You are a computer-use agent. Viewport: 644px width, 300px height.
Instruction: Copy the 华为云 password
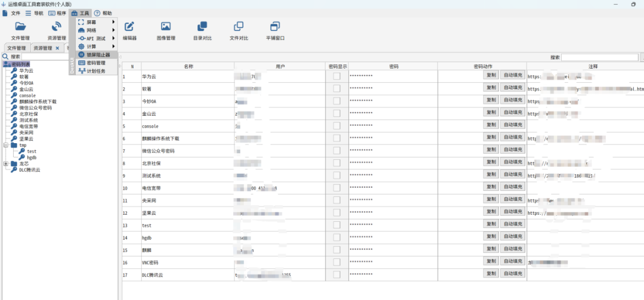pos(491,76)
